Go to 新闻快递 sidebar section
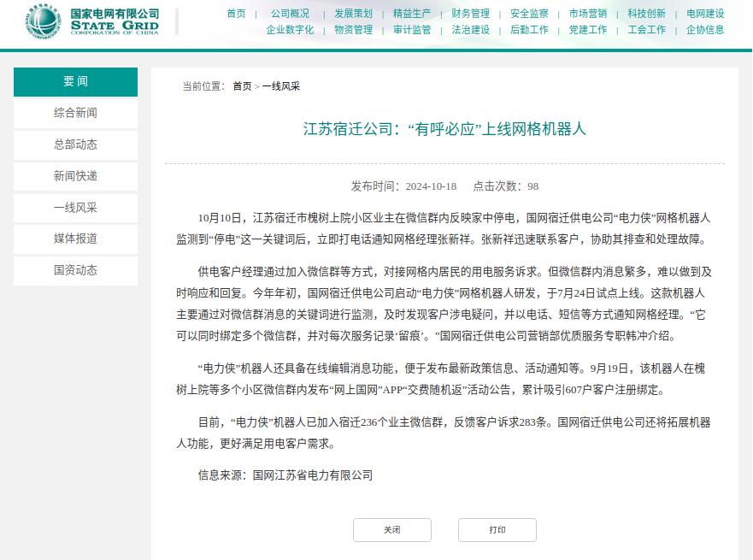753x560 pixels. (x=75, y=176)
